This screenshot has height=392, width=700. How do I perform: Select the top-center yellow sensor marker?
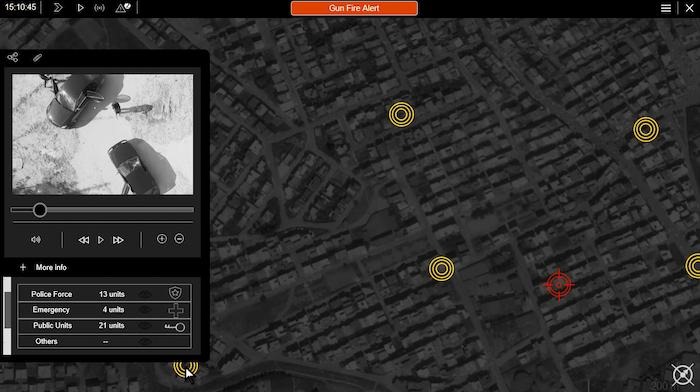point(401,115)
